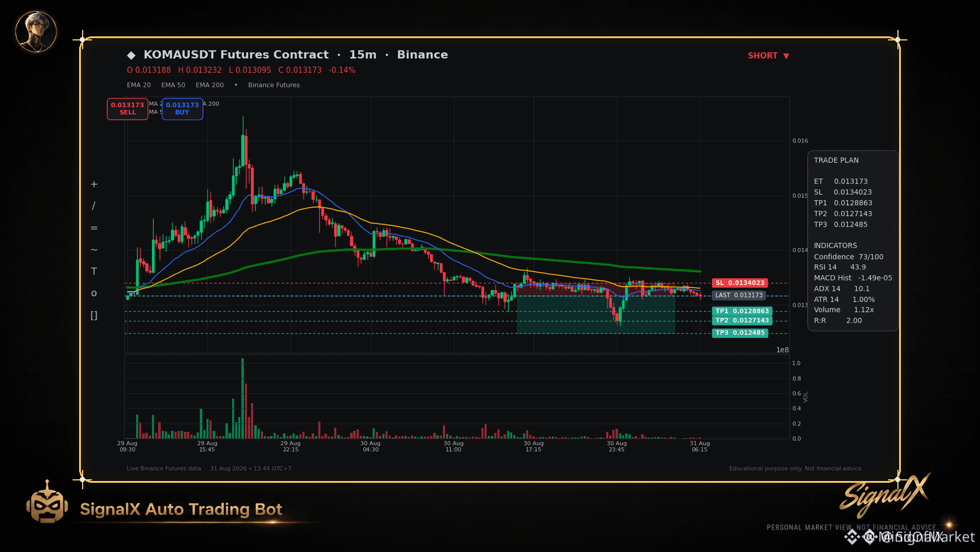The image size is (980, 552).
Task: Click the 30 Aug 11:00 time label
Action: [454, 446]
